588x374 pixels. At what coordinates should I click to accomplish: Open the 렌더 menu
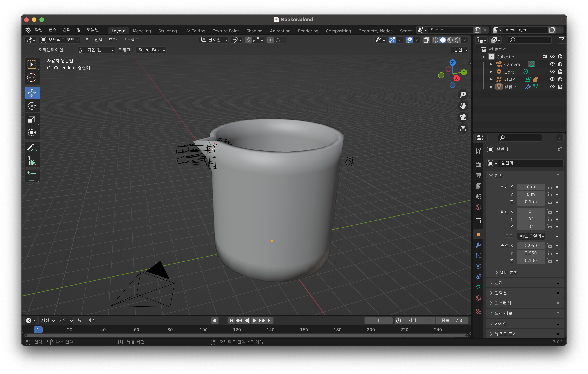coord(66,30)
